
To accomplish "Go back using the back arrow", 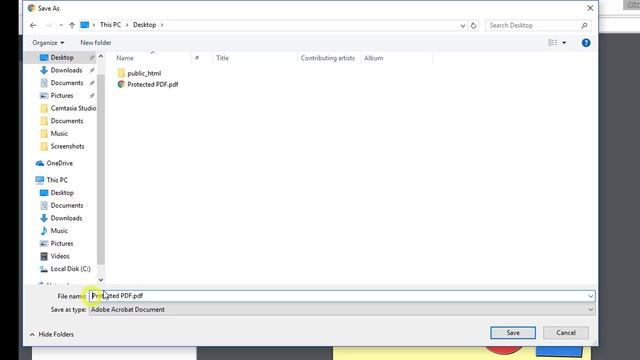I will (x=33, y=25).
